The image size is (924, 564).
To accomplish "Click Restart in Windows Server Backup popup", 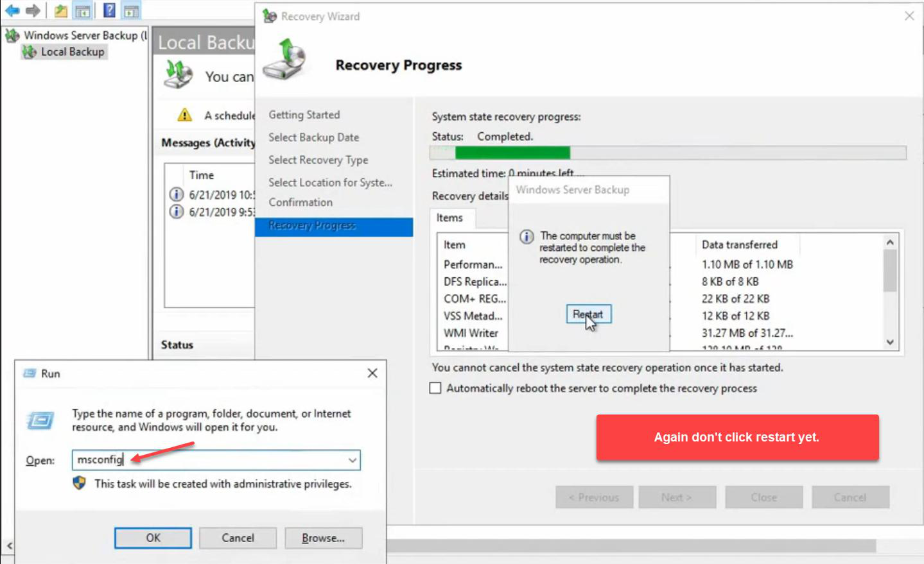I will [x=588, y=314].
